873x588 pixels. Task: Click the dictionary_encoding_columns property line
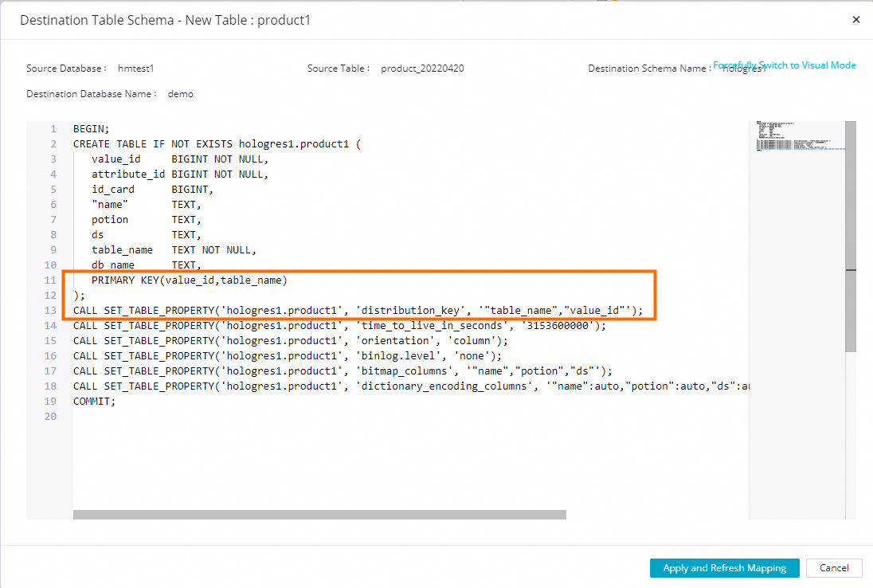[412, 386]
